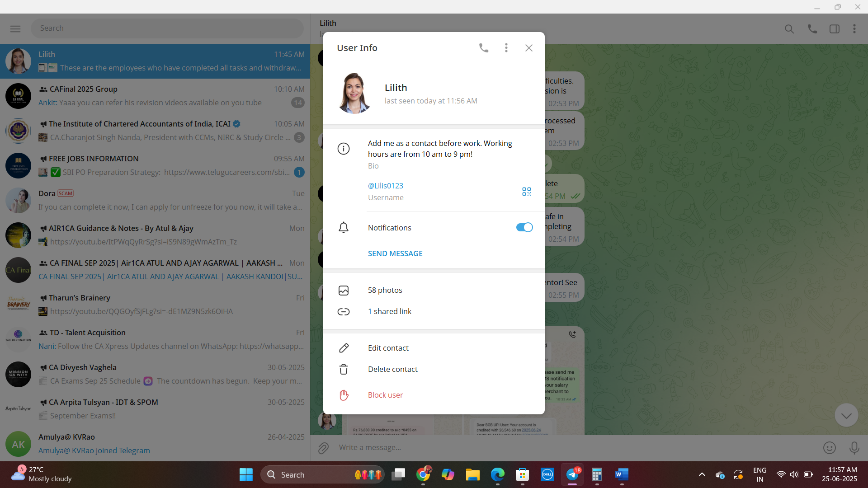Close the User Info dialog
Viewport: 868px width, 488px height.
pos(528,48)
